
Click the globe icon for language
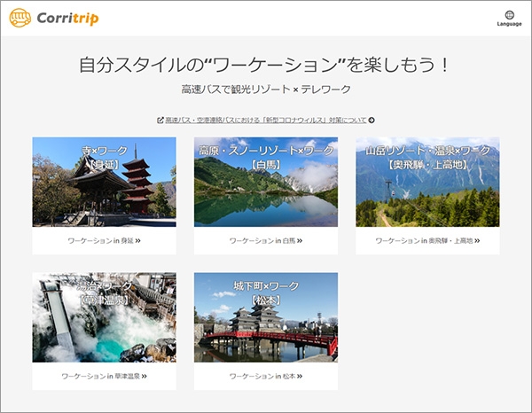[509, 15]
